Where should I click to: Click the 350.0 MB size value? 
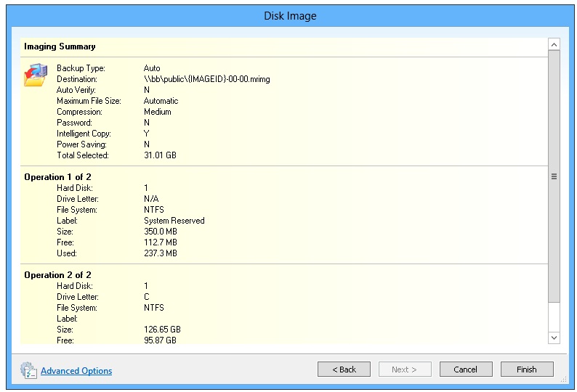(x=161, y=232)
